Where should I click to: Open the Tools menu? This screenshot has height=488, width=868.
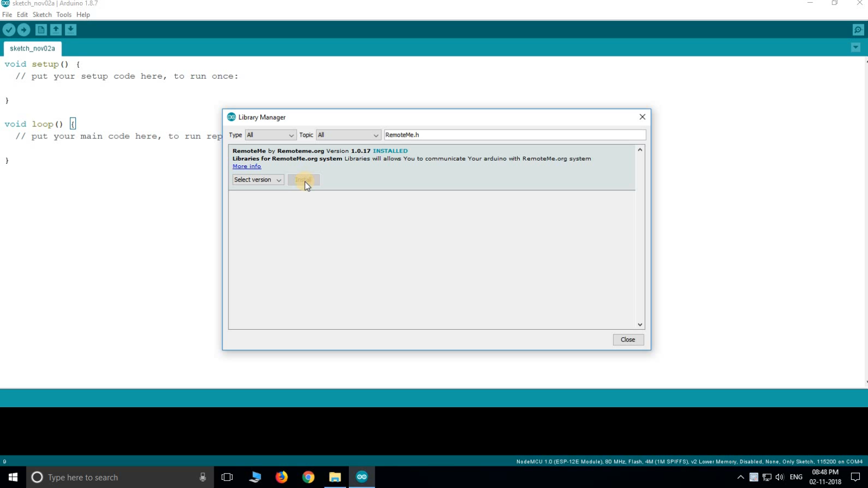(x=64, y=15)
